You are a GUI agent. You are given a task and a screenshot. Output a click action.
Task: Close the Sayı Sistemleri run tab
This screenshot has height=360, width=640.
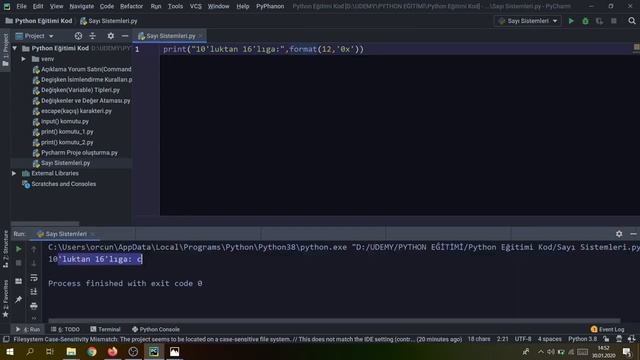click(x=93, y=234)
